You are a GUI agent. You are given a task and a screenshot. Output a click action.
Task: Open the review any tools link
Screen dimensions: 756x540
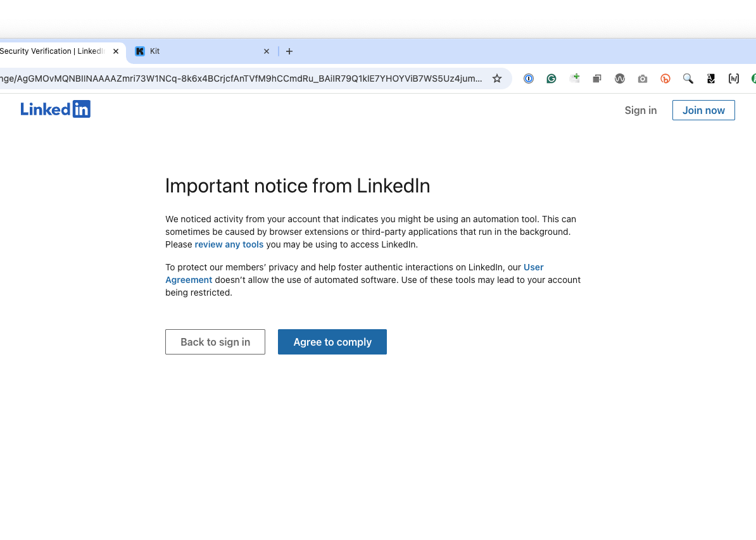point(229,244)
